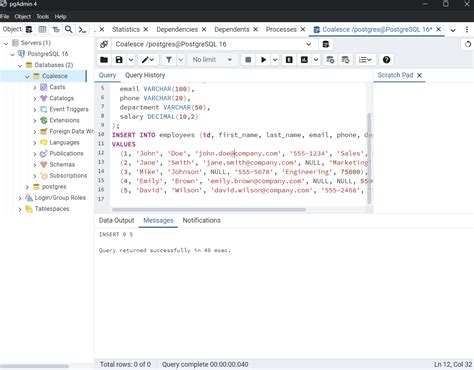Select the Publications tree item
This screenshot has height=370, width=474.
(66, 154)
